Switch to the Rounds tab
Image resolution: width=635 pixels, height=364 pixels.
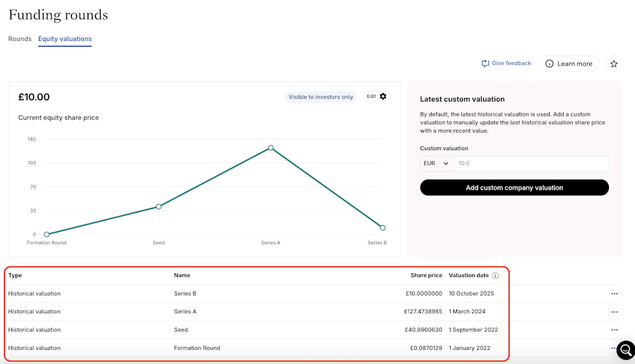pyautogui.click(x=20, y=39)
